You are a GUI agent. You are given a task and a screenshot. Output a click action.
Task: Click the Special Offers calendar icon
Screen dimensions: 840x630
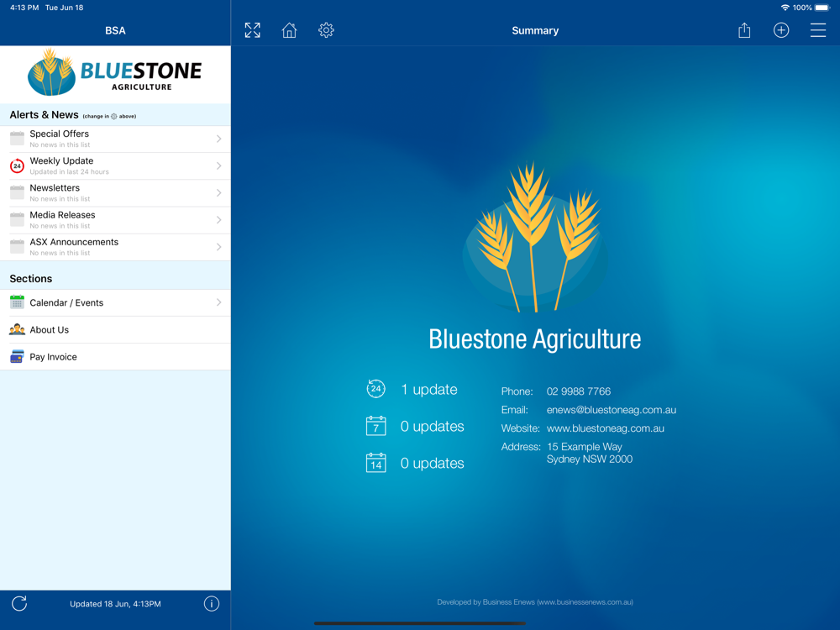(17, 139)
